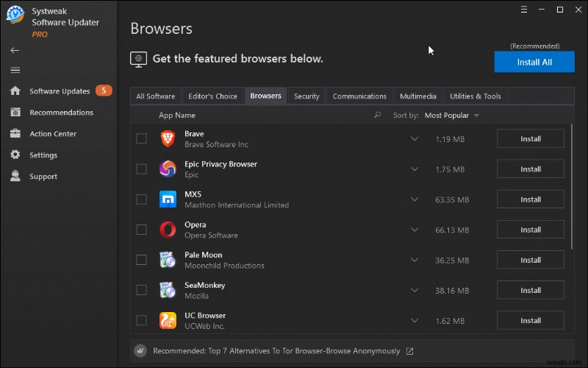Open Recommendations in the sidebar
Viewport: 588px width, 368px height.
tap(62, 113)
